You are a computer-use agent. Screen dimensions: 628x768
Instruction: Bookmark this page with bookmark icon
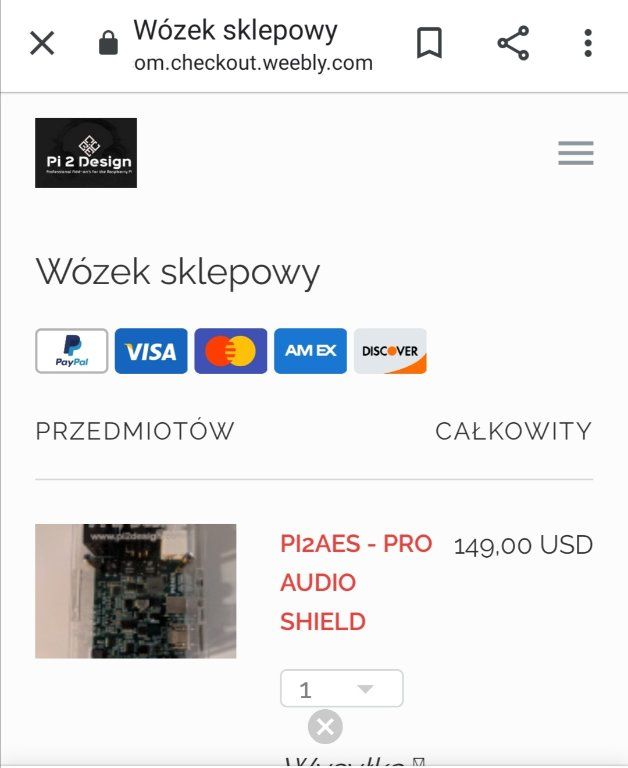429,43
